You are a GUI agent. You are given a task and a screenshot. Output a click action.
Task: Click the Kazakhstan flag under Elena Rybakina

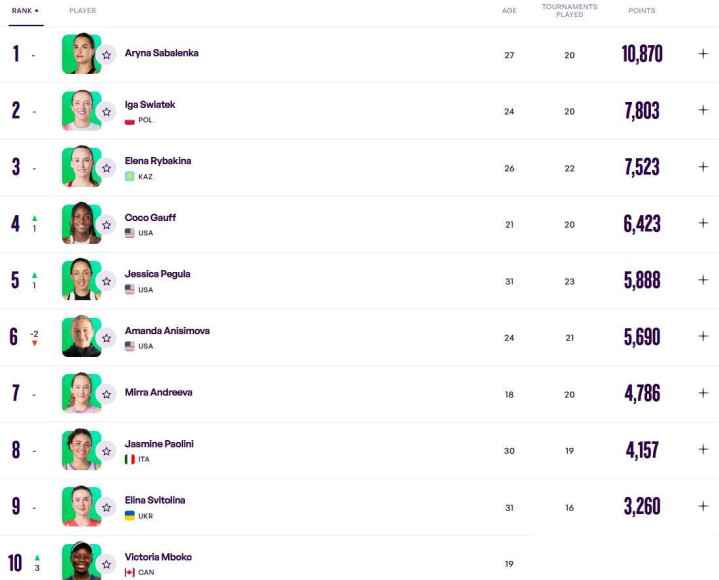coord(130,176)
